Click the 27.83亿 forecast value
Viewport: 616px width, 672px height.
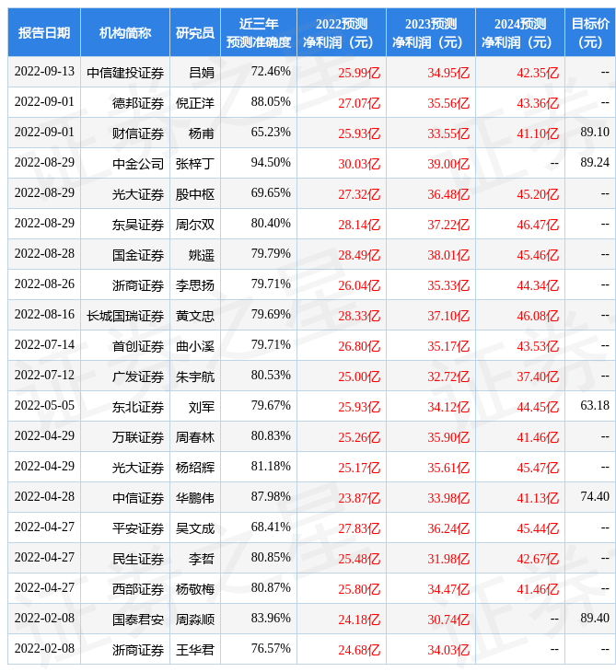point(359,529)
